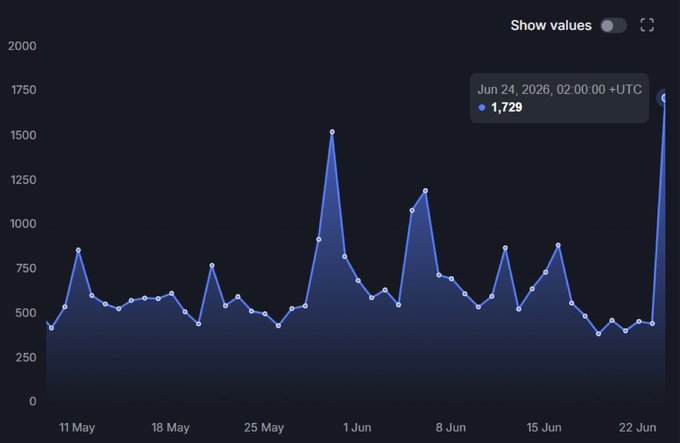
Task: Click the '1500' y-axis label
Action: (x=23, y=135)
